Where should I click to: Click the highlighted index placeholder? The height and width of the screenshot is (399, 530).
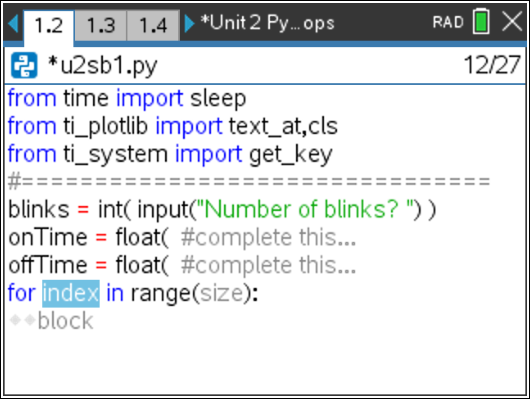click(71, 294)
